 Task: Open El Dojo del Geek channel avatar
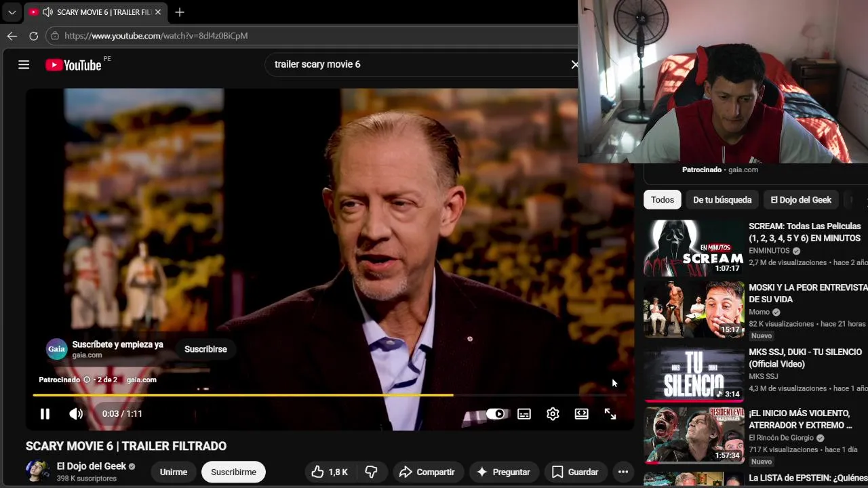click(x=37, y=471)
